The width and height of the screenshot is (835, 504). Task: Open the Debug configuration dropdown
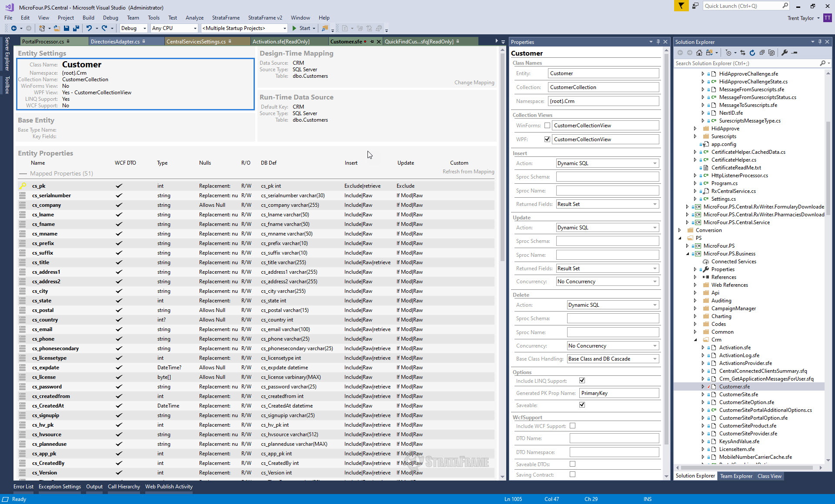click(134, 28)
